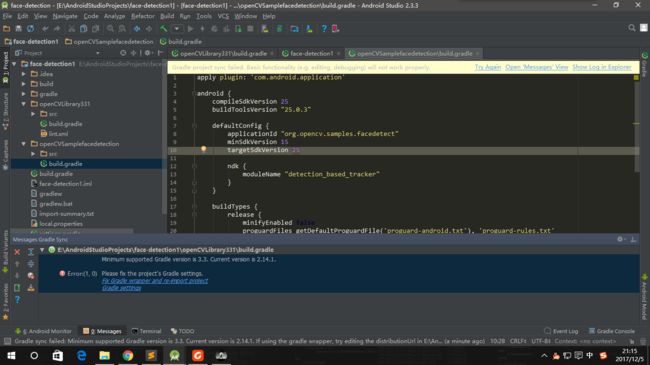This screenshot has width=650, height=365.
Task: Open the Gradle Console button
Action: pos(611,331)
